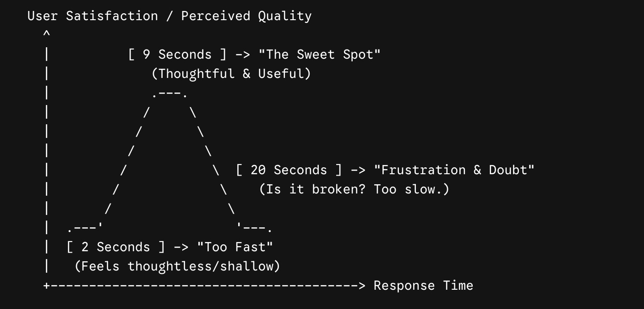Select the "(Thoughtful & Useful)" caption
The width and height of the screenshot is (644, 309).
231,74
